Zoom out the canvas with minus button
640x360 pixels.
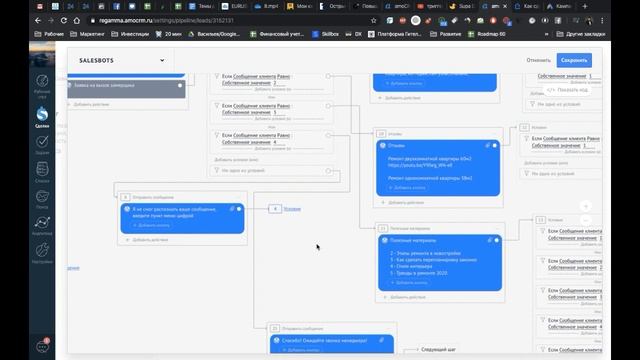(x=586, y=220)
